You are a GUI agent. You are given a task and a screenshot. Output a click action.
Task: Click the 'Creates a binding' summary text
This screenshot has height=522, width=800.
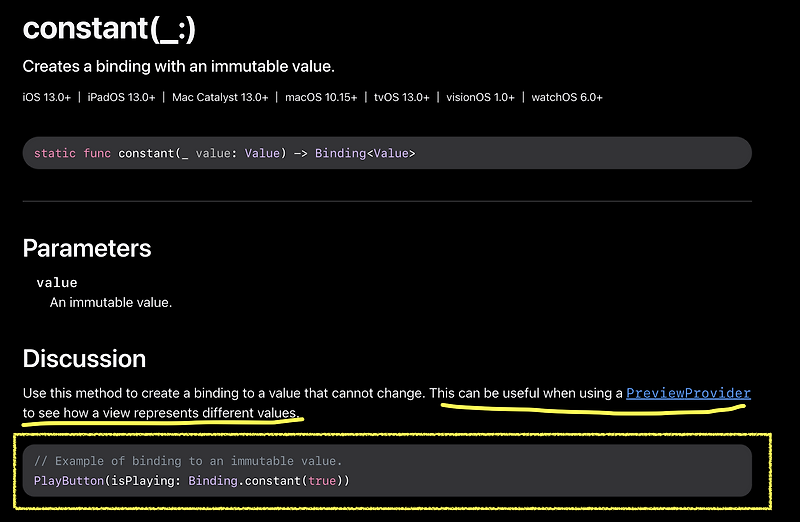coord(179,66)
